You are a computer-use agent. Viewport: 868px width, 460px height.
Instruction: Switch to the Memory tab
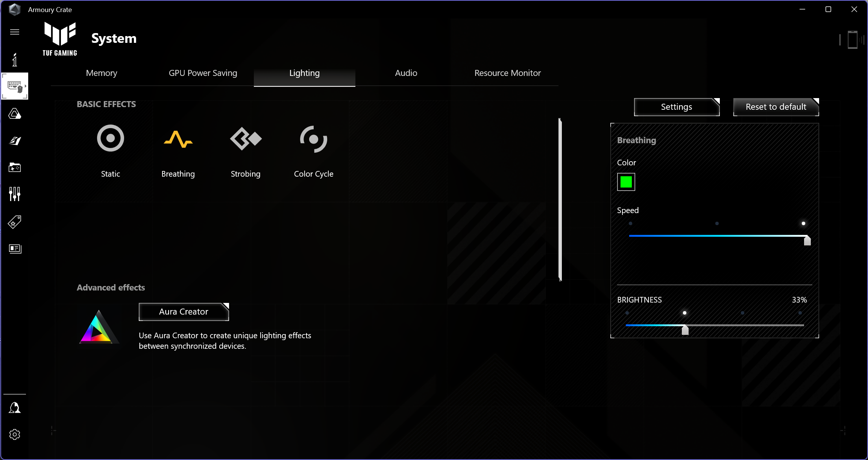pyautogui.click(x=102, y=73)
